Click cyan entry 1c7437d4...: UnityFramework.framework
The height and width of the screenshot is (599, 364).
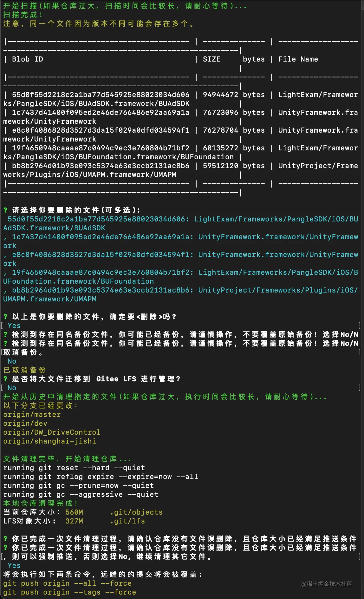click(x=181, y=241)
